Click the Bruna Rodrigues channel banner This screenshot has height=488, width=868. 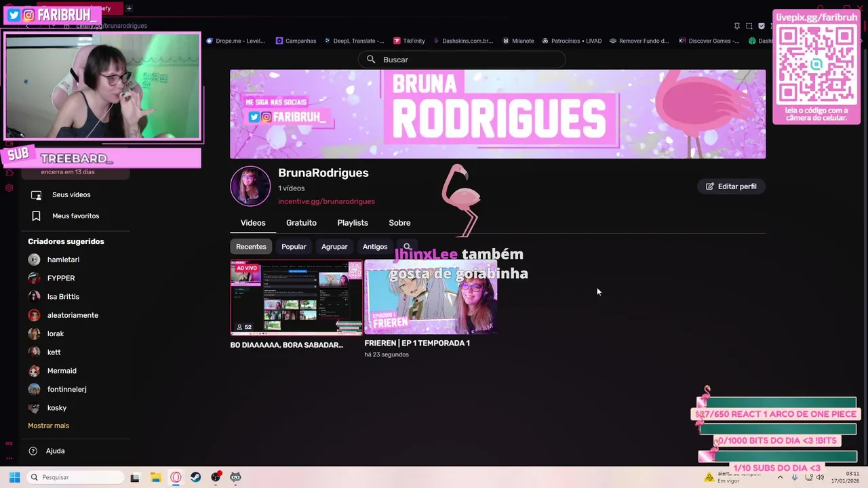coord(498,114)
